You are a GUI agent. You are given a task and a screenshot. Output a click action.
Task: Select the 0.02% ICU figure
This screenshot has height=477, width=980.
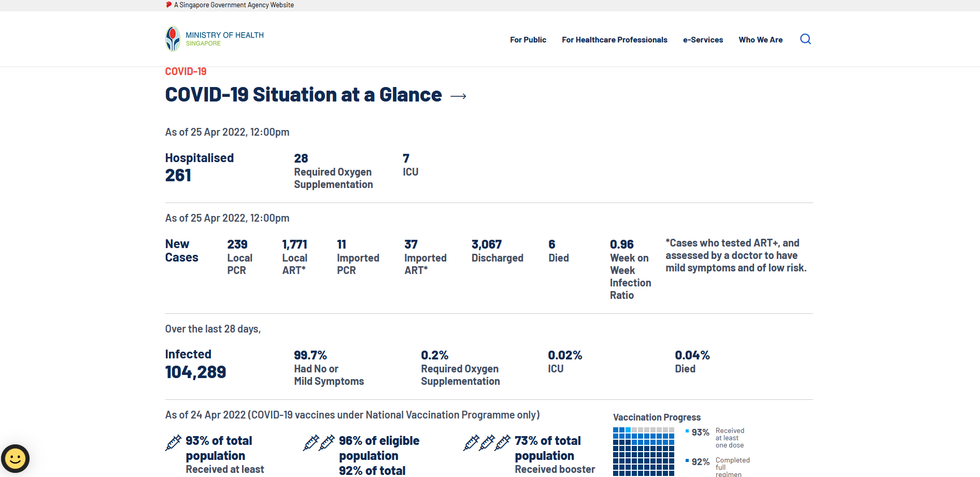pos(565,362)
